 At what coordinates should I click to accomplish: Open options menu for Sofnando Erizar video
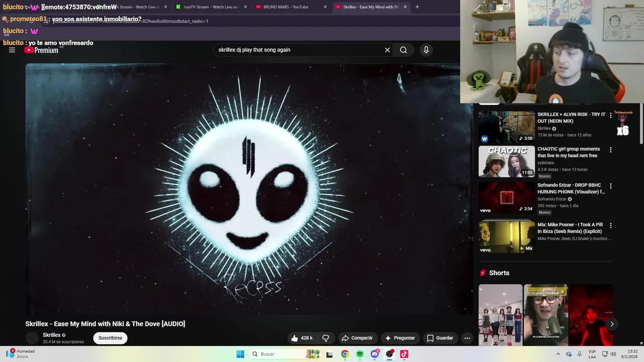click(611, 186)
